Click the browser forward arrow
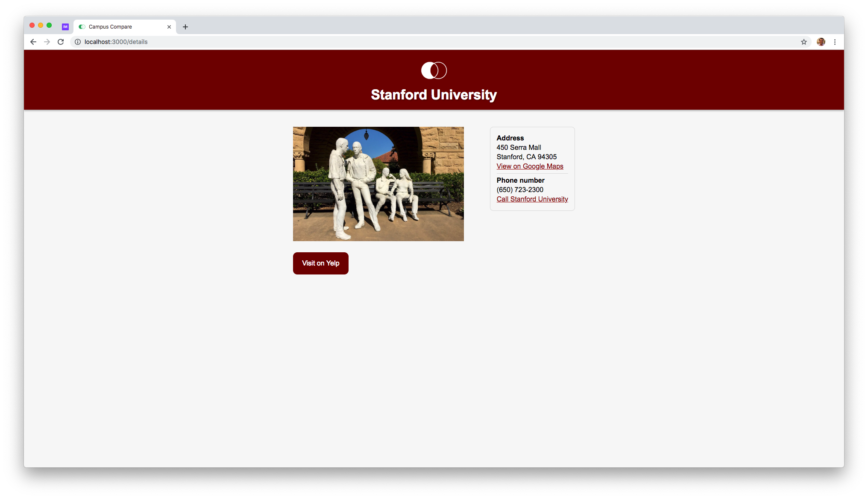 coord(47,42)
